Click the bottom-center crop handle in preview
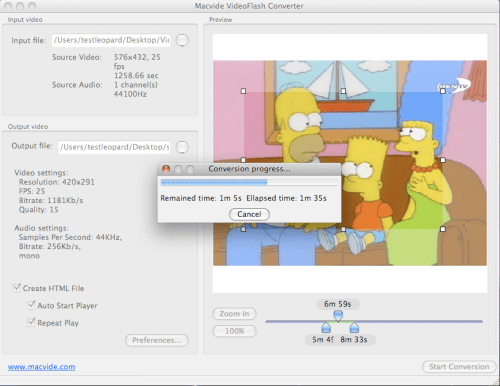The height and width of the screenshot is (386, 500). (x=343, y=229)
